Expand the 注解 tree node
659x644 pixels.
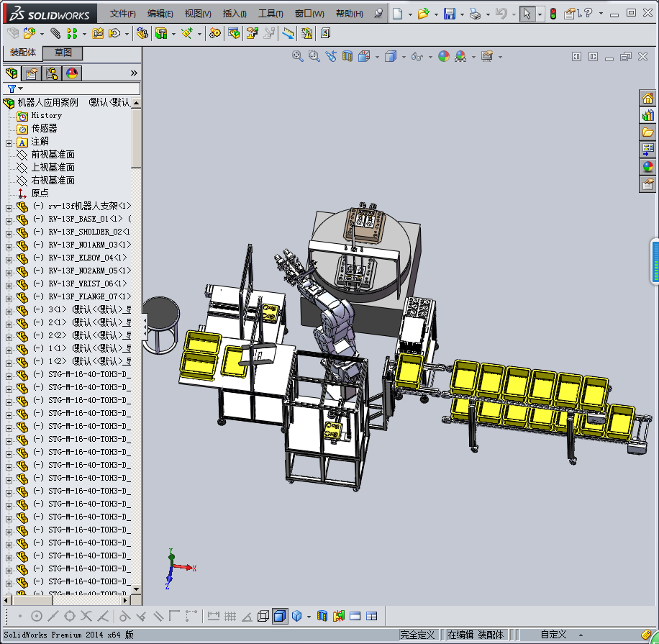point(9,142)
